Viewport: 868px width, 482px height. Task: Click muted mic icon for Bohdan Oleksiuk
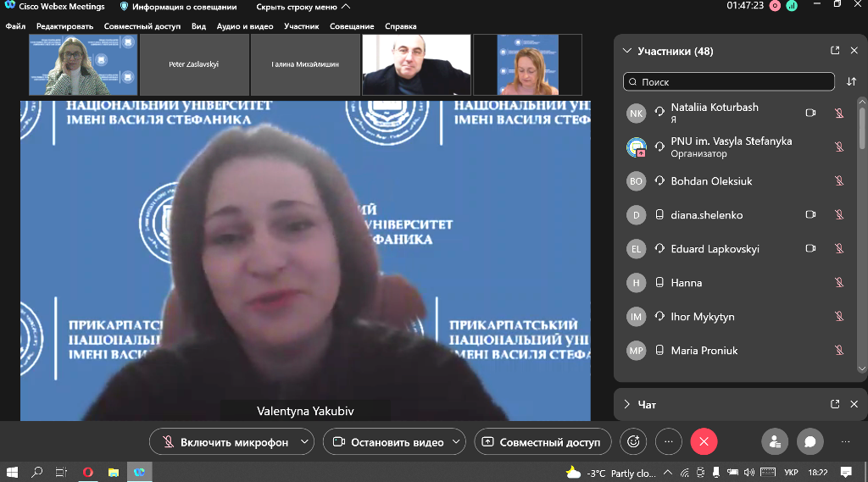[839, 181]
